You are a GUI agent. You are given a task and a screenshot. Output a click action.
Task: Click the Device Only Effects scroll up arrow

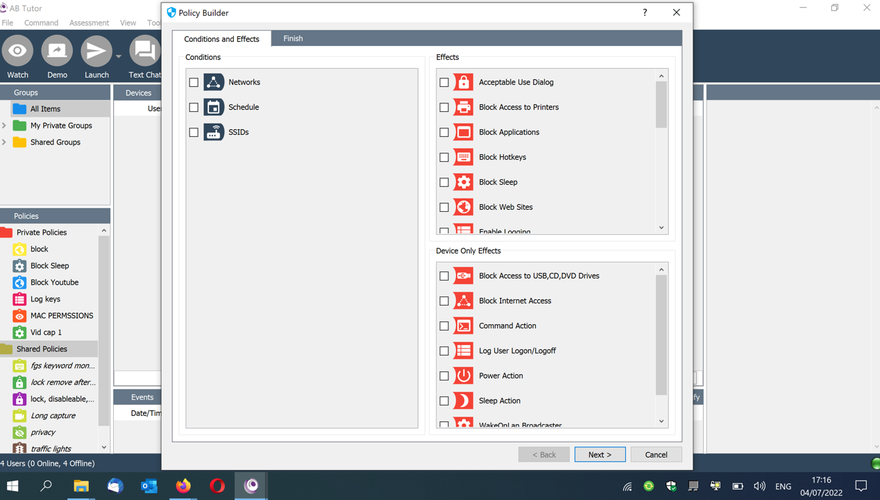pos(661,270)
